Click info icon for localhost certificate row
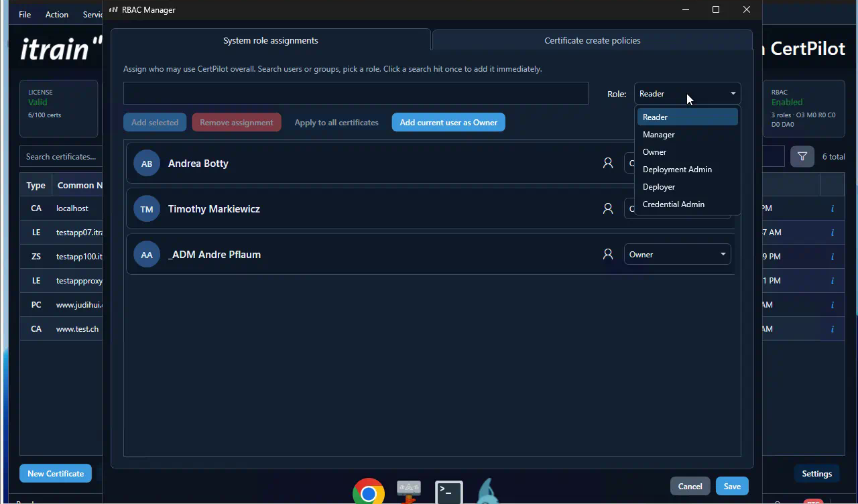This screenshot has width=858, height=504. (833, 208)
